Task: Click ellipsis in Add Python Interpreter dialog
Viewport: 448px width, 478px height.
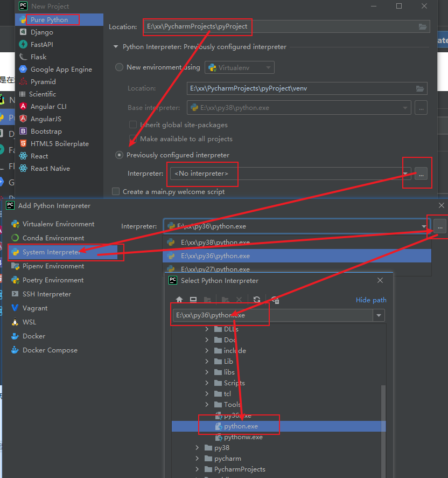Action: 440,226
